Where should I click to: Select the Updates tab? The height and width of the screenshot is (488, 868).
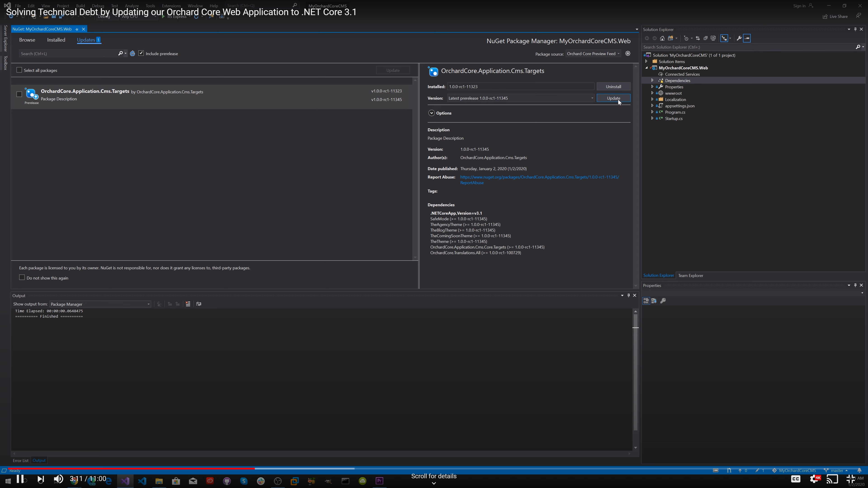[89, 40]
